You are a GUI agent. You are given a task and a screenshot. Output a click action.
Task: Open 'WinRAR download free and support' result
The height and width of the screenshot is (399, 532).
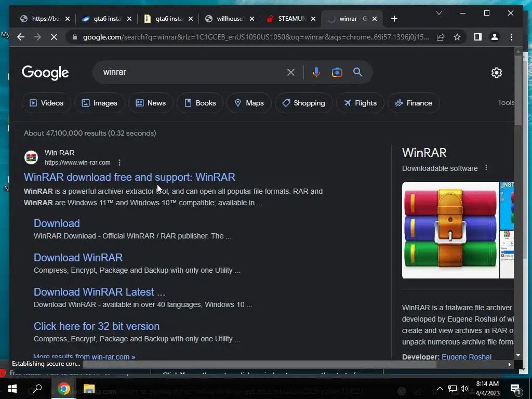129,177
